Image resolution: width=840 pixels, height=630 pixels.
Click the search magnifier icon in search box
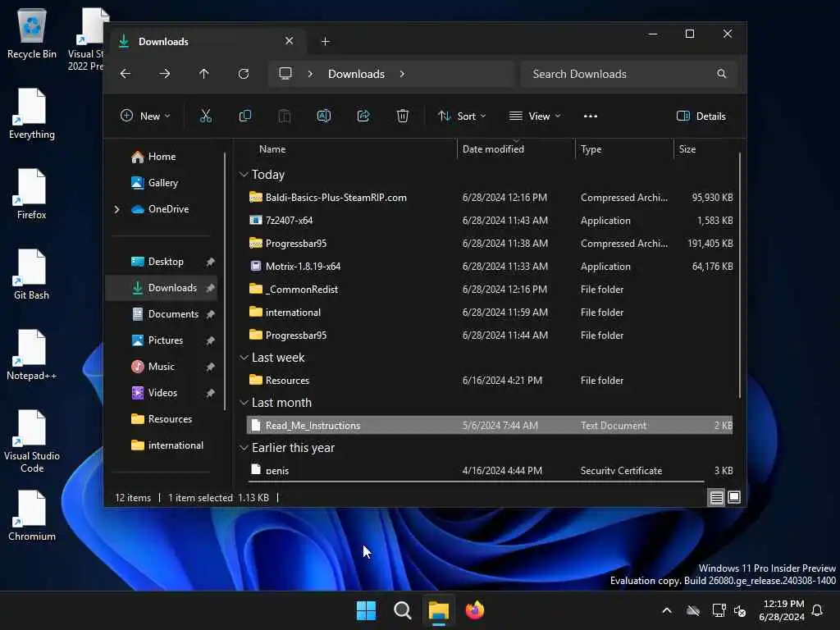point(722,74)
